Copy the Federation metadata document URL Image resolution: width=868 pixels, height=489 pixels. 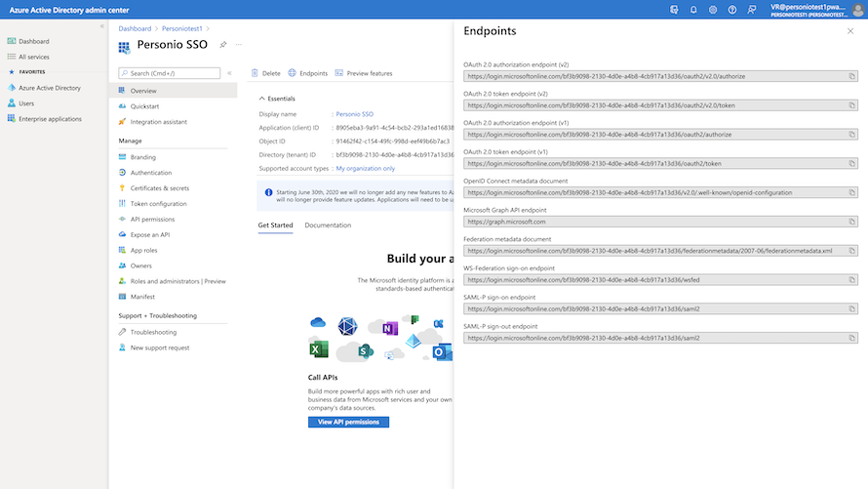(x=852, y=251)
